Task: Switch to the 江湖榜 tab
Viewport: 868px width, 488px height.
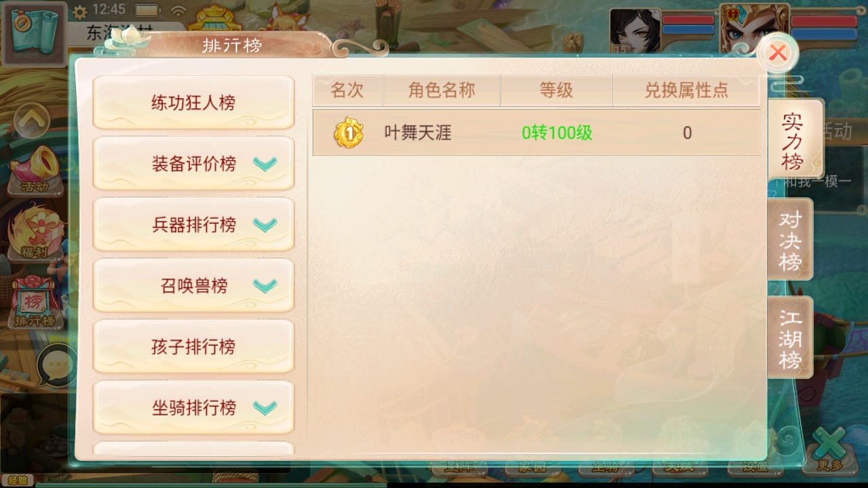Action: [x=790, y=338]
